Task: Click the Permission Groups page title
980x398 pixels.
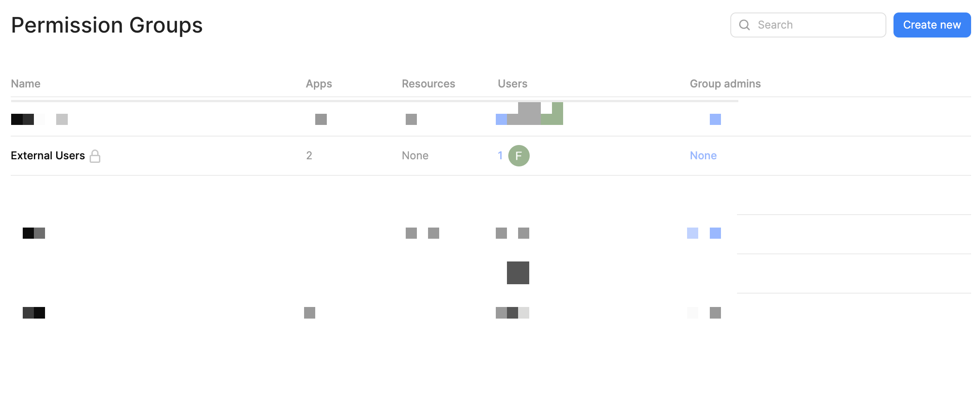Action: pos(107,25)
